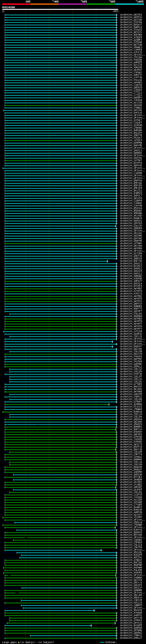Select the UniRef100_B9W9B1 label

(131, 306)
